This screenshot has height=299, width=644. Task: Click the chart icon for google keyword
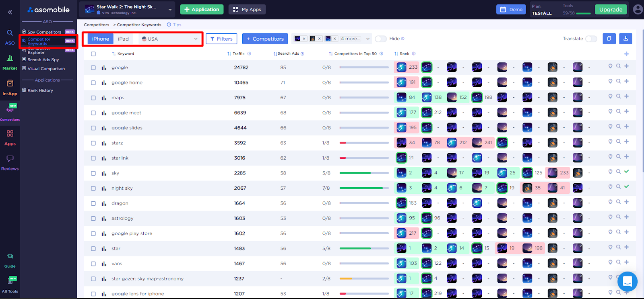[104, 68]
